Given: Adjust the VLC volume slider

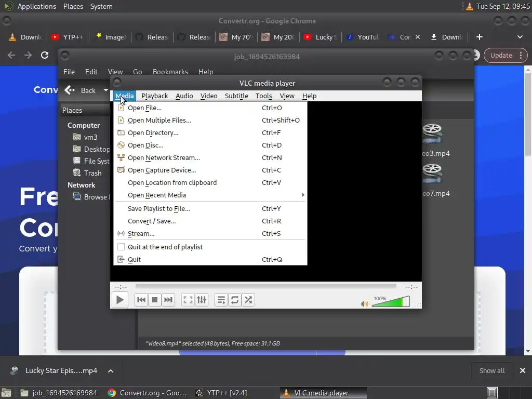Looking at the screenshot, I should pyautogui.click(x=391, y=301).
